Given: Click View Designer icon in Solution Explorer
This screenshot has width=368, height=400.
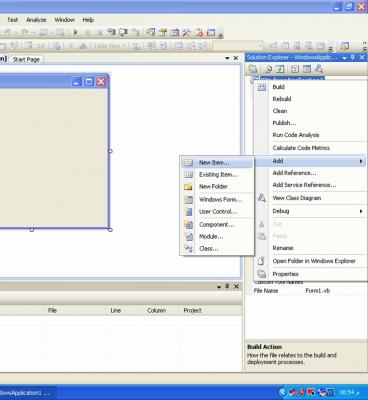Looking at the screenshot, I should 306,69.
